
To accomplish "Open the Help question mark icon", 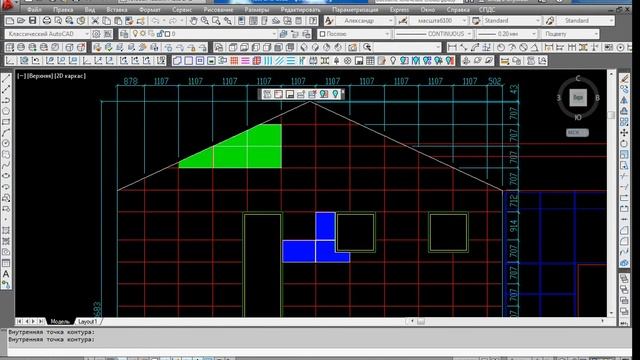I will tap(313, 21).
